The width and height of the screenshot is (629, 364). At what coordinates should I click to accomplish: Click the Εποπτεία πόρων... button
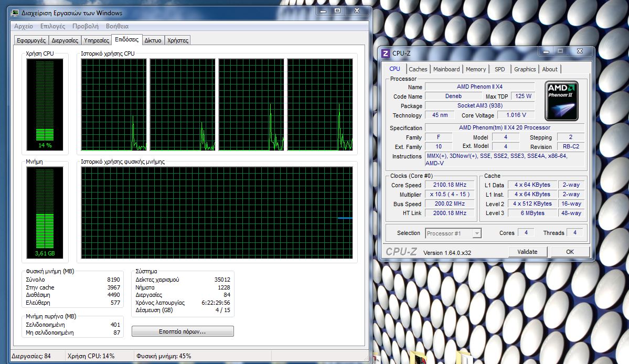click(183, 331)
